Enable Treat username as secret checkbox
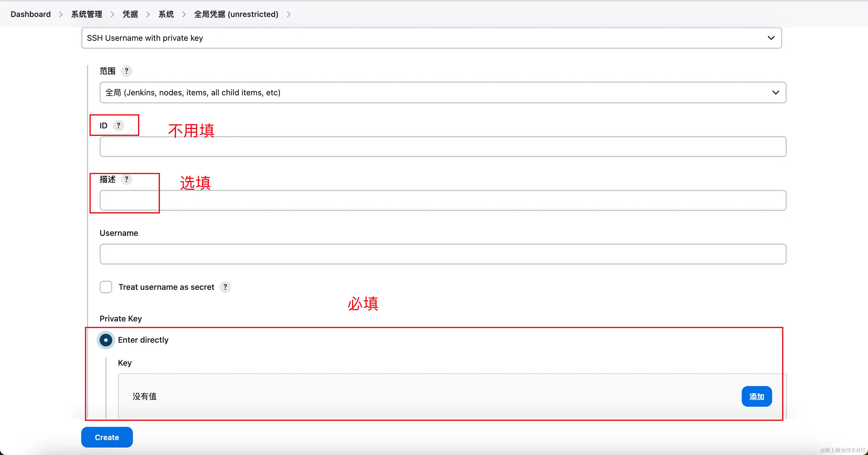868x455 pixels. tap(106, 287)
